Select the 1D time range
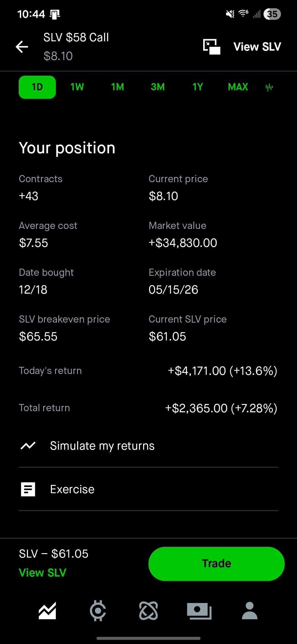This screenshot has width=297, height=644. 37,87
